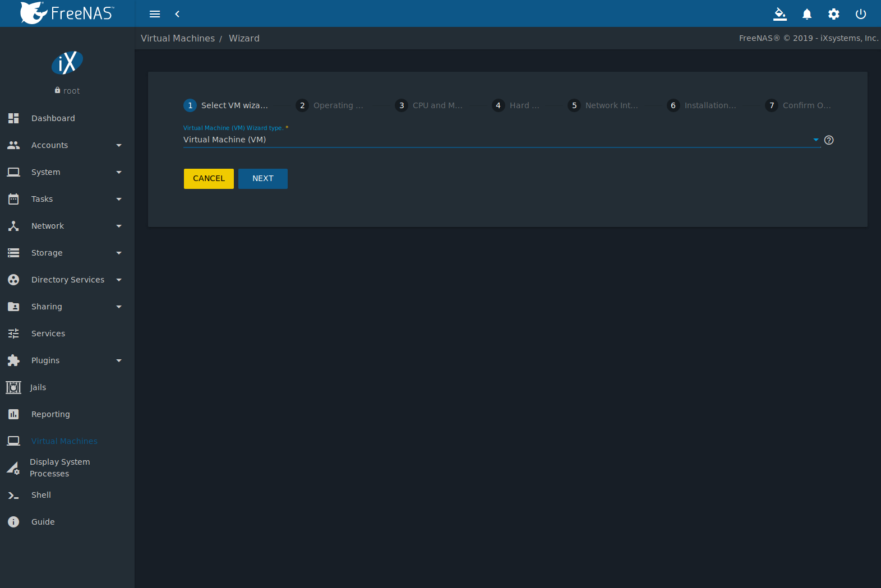
Task: Click the Shell prompt icon
Action: pyautogui.click(x=13, y=495)
